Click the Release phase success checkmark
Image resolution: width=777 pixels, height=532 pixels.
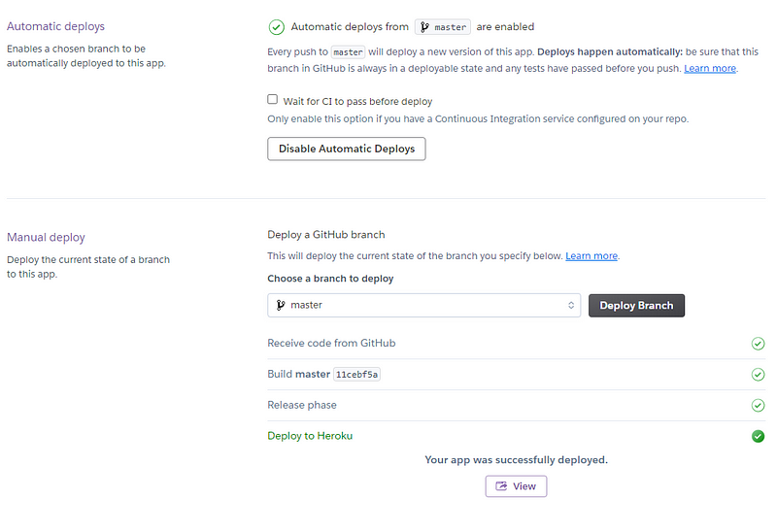(x=758, y=405)
